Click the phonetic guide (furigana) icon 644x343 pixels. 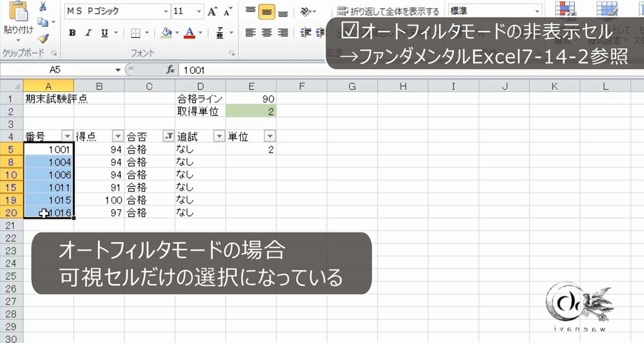(x=220, y=33)
